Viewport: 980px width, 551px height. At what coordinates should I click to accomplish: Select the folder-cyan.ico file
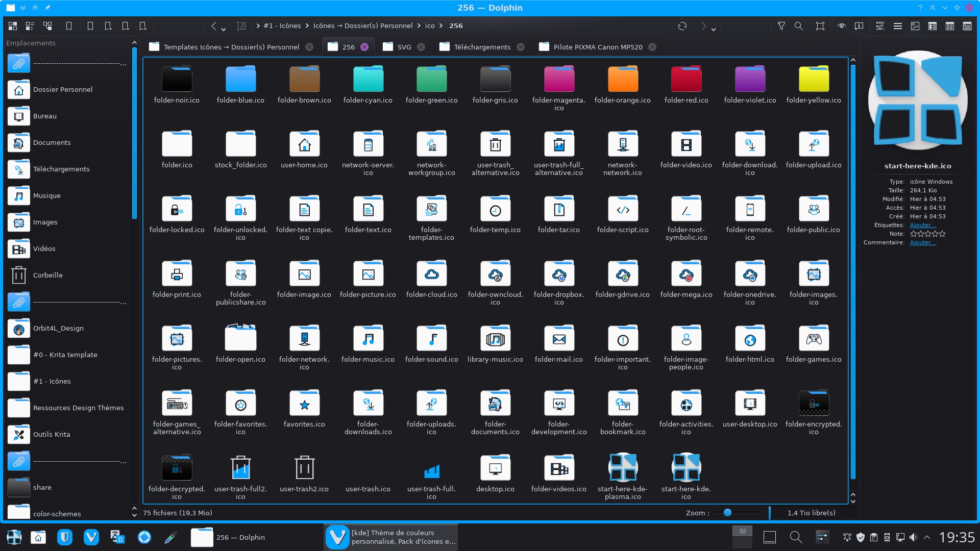click(x=367, y=85)
